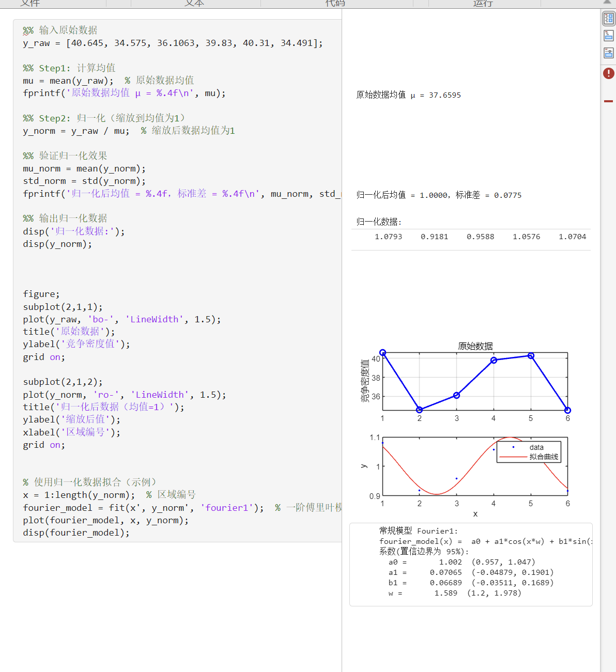The image size is (616, 672).
Task: Select the legend showing data and 拟合曲线
Action: [529, 452]
